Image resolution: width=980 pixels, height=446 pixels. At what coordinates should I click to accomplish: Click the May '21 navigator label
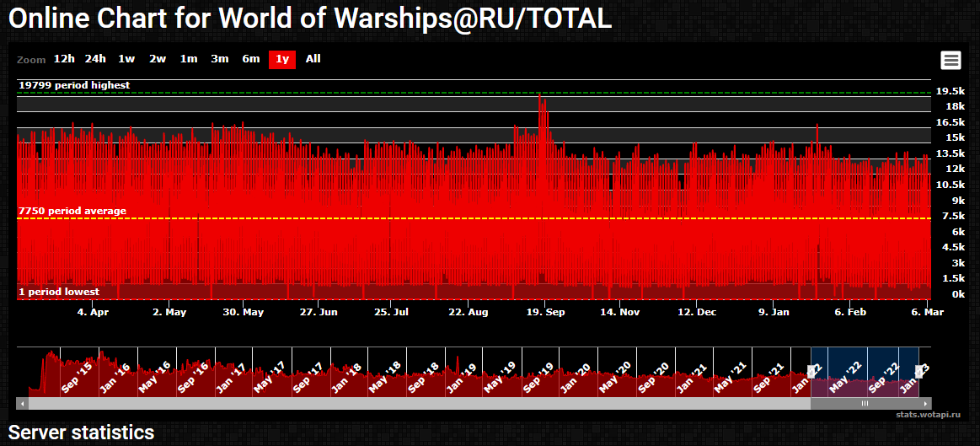[x=730, y=378]
